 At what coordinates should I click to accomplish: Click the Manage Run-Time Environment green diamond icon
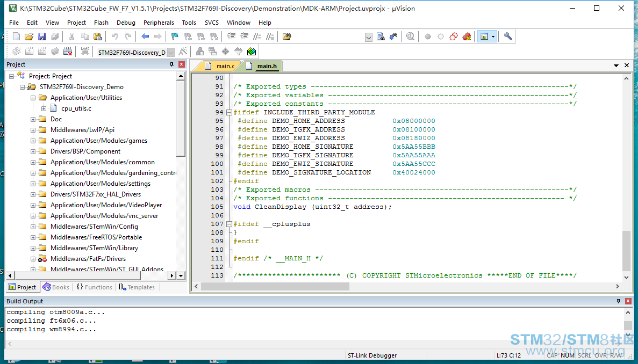[x=225, y=52]
